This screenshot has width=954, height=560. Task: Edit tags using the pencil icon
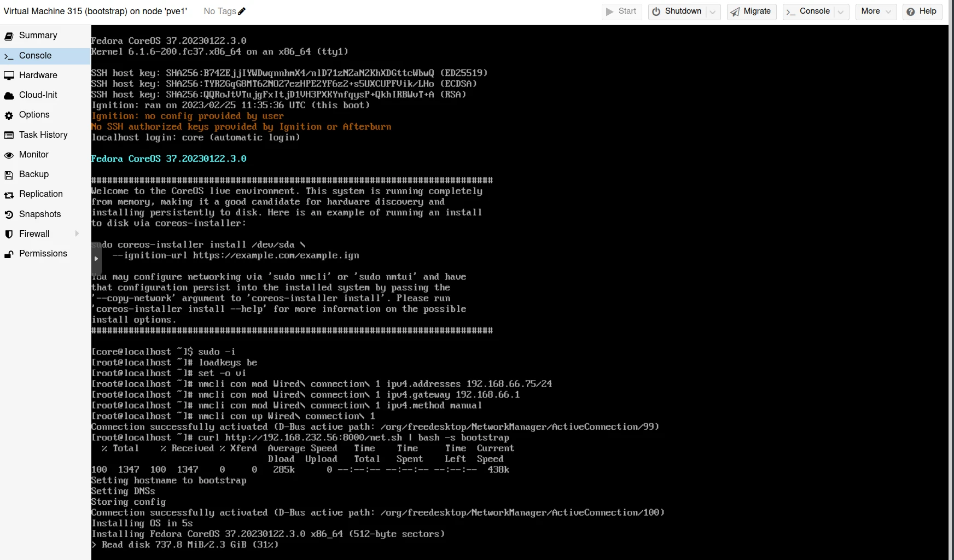point(242,11)
